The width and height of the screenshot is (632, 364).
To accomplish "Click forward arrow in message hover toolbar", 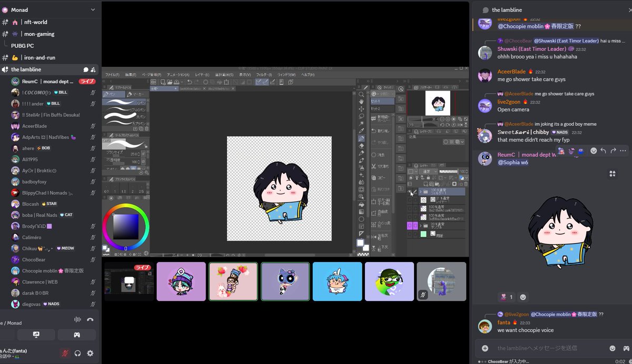I will coord(614,151).
